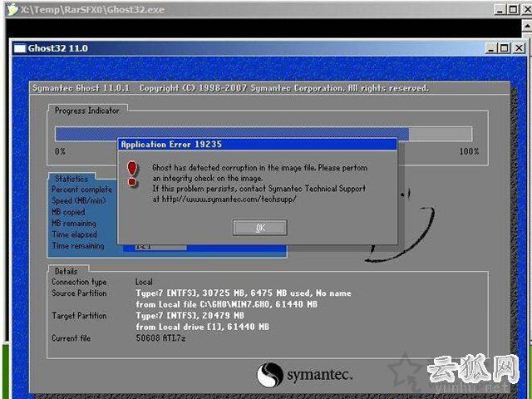Click the Ghost32.exe outer window title icon
532x399 pixels.
(x=12, y=9)
